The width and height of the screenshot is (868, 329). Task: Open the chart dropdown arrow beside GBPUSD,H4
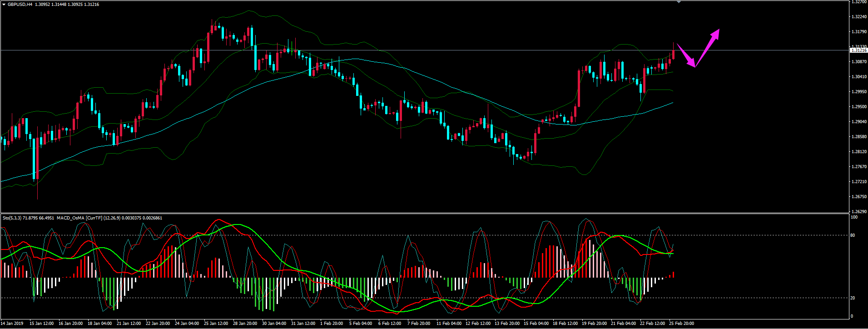coord(4,5)
